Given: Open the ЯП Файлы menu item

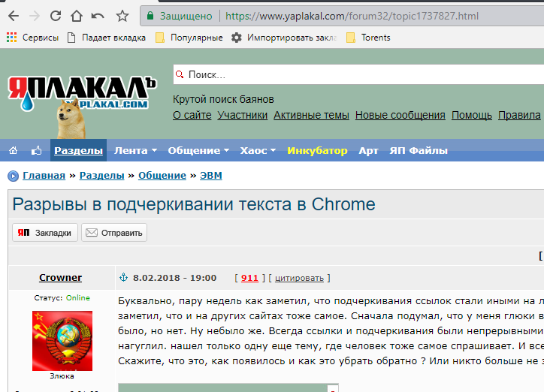Looking at the screenshot, I should [x=419, y=150].
